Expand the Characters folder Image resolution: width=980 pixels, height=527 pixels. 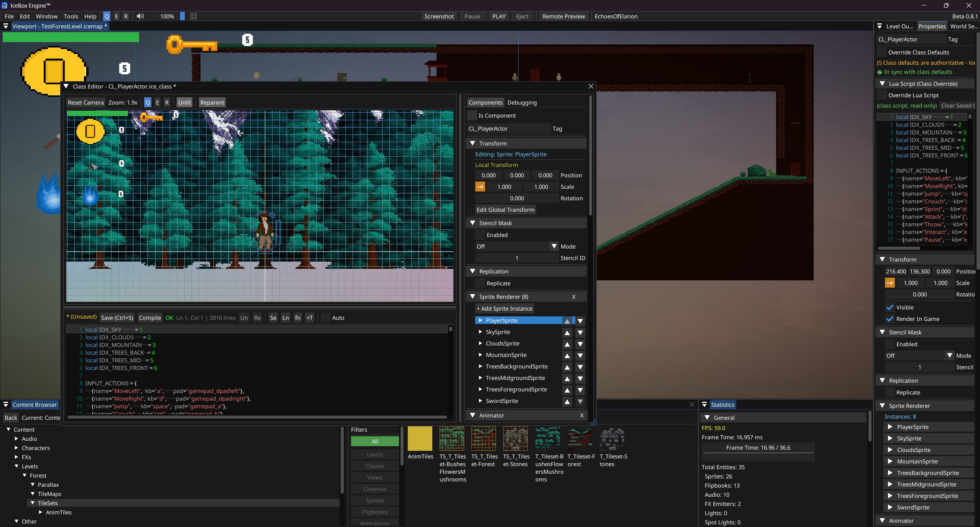pyautogui.click(x=16, y=448)
